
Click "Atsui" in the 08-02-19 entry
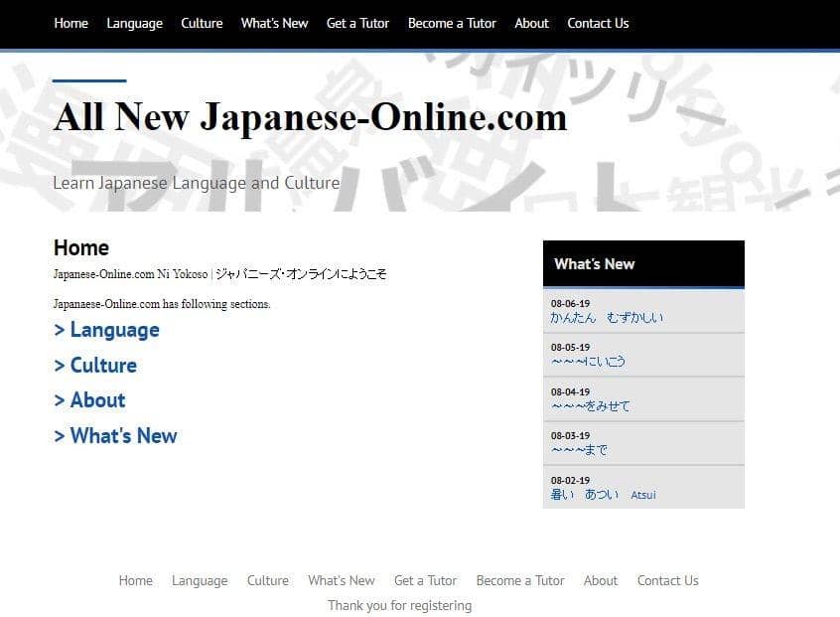pyautogui.click(x=643, y=495)
